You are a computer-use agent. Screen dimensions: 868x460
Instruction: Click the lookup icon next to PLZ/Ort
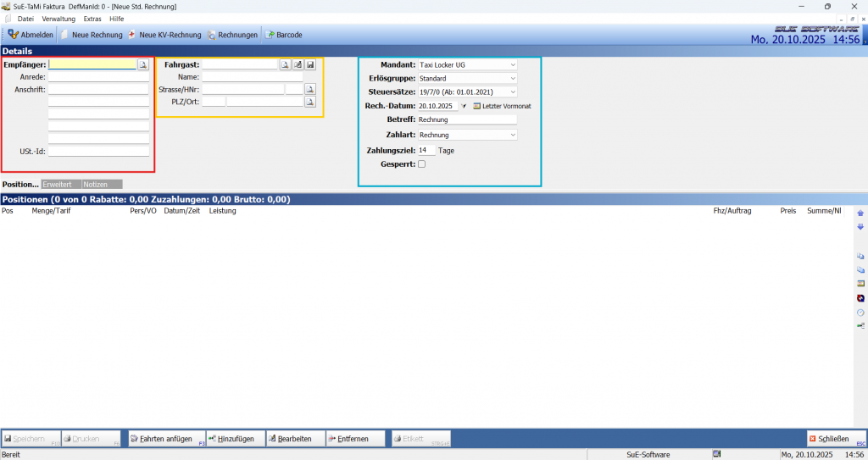310,102
